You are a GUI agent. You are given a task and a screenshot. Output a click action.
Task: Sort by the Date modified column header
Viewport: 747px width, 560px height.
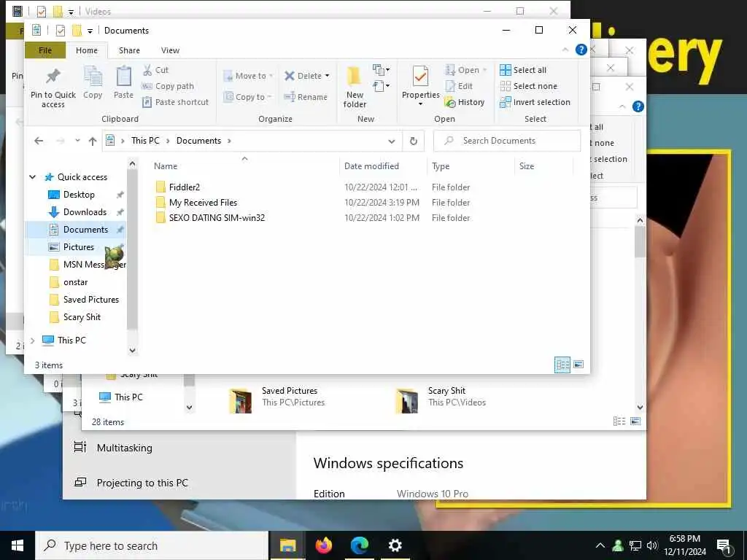371,166
